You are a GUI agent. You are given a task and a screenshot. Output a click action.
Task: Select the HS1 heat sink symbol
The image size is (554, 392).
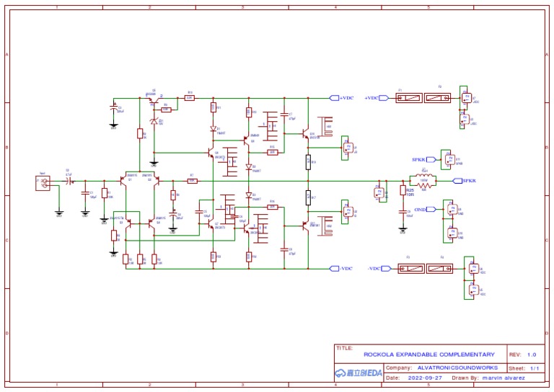point(325,127)
